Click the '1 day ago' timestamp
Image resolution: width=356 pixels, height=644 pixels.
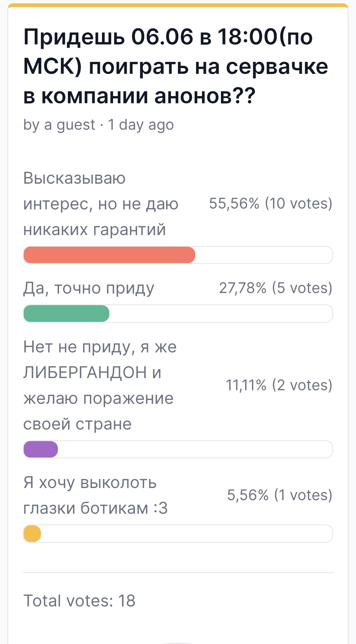[141, 125]
